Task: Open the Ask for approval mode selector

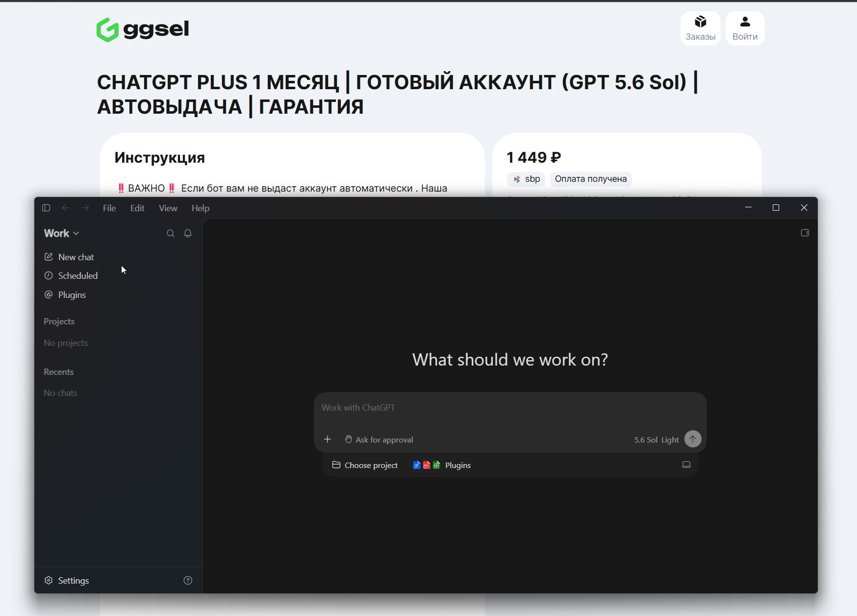Action: point(379,440)
